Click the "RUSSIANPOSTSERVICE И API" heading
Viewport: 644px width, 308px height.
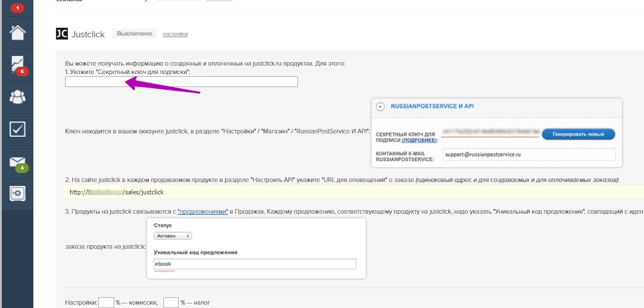[x=432, y=106]
